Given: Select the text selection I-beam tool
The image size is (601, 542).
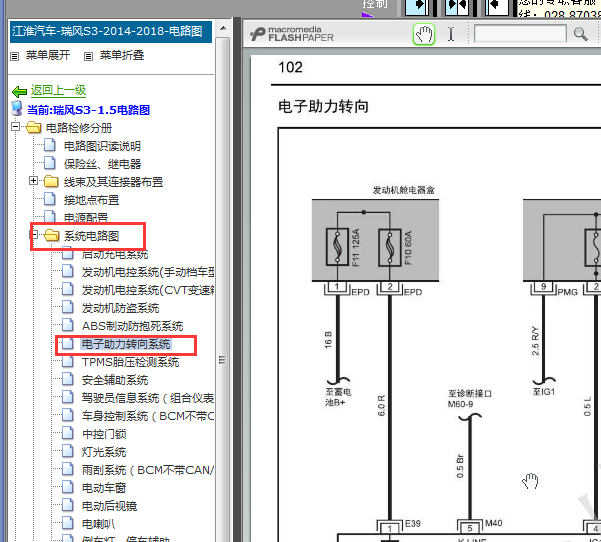Looking at the screenshot, I should tap(451, 34).
